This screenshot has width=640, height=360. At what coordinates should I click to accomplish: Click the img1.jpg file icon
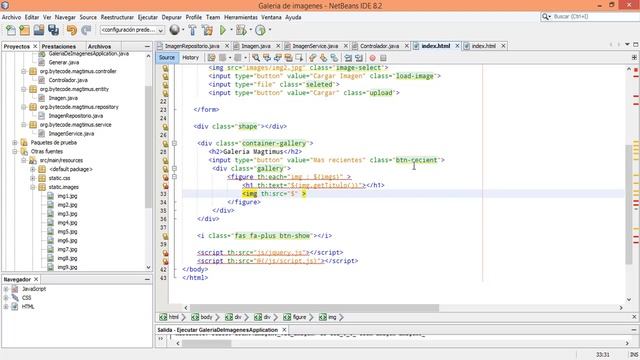(x=50, y=196)
